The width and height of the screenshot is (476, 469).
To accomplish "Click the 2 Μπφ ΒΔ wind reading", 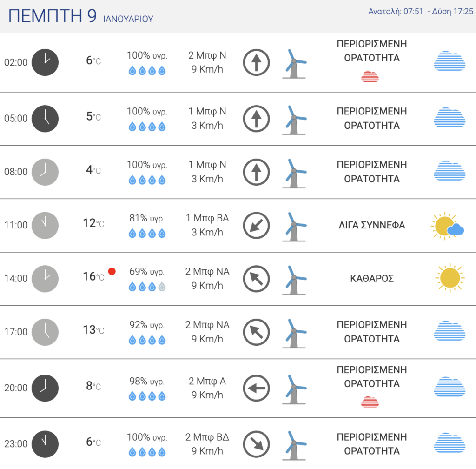I will [x=207, y=437].
